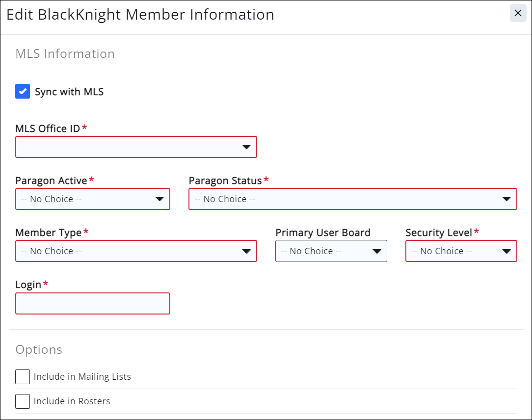
Task: Open the Member Type dropdown
Action: click(x=136, y=251)
